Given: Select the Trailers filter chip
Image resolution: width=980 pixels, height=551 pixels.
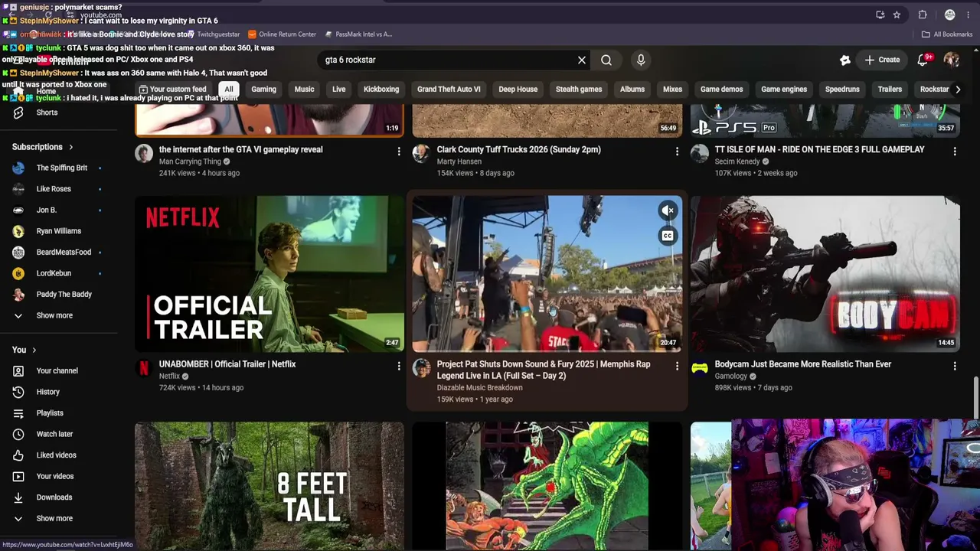Looking at the screenshot, I should 890,90.
